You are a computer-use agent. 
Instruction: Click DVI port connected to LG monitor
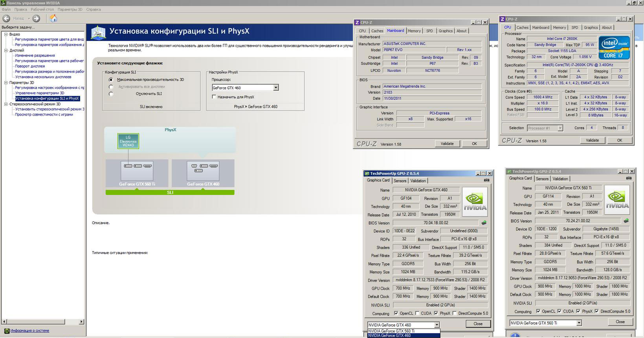click(128, 166)
